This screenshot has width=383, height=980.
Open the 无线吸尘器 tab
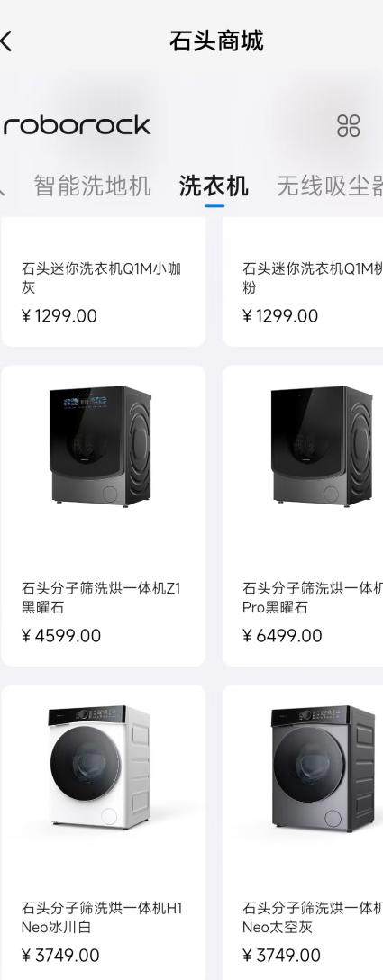tap(330, 186)
